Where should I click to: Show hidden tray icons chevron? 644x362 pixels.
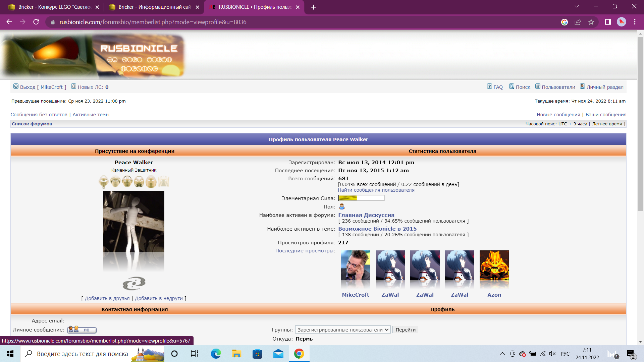(502, 354)
